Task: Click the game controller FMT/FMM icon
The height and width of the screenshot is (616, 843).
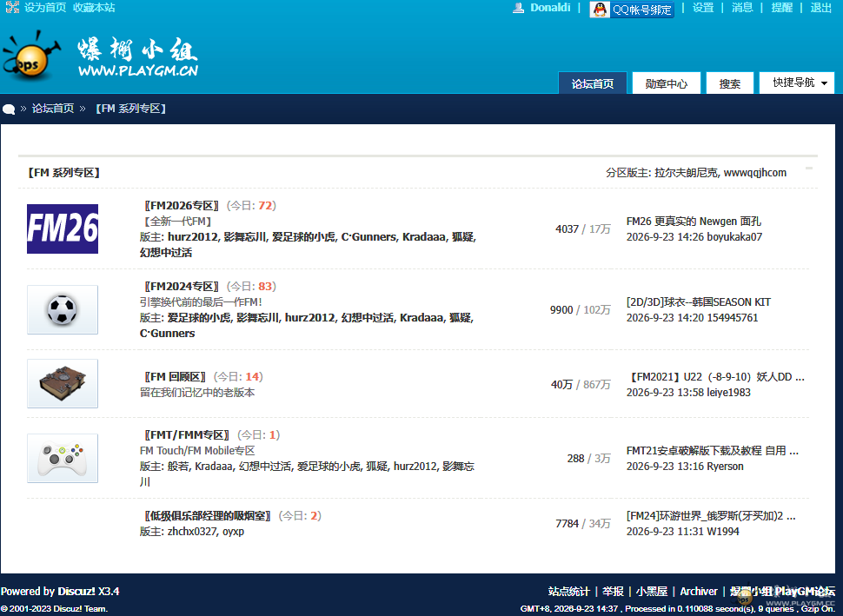Action: tap(63, 458)
